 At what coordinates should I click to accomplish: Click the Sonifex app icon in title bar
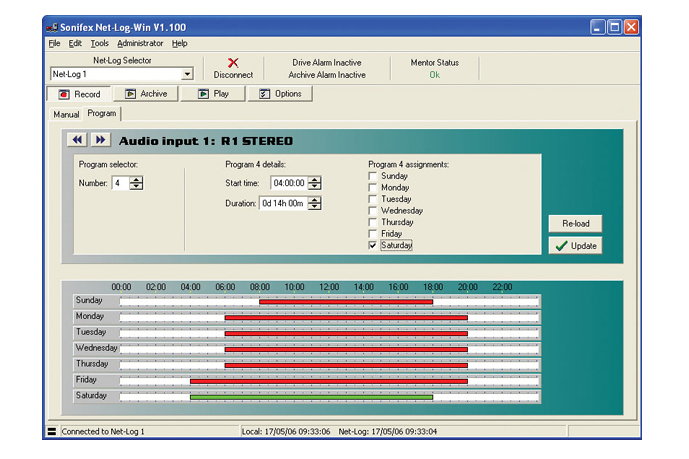pos(52,28)
